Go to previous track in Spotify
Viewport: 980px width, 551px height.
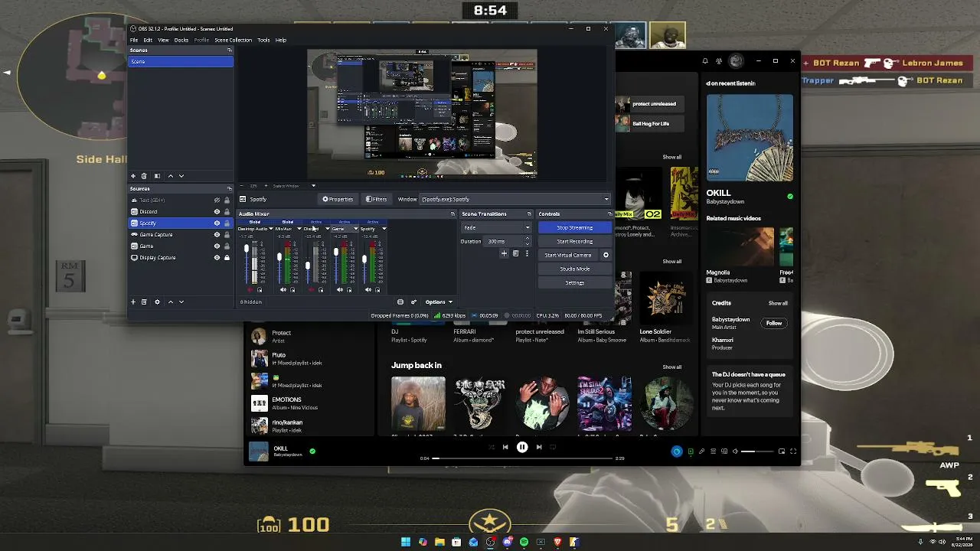[505, 447]
